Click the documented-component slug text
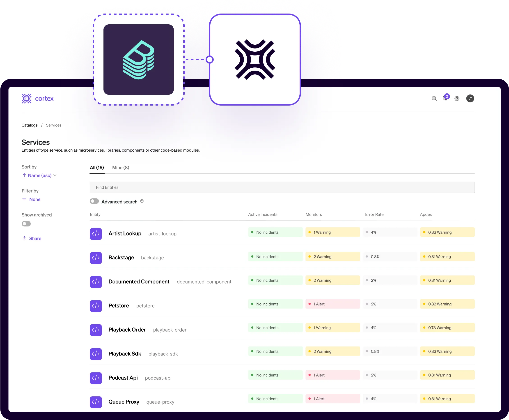509x420 pixels. click(x=204, y=282)
